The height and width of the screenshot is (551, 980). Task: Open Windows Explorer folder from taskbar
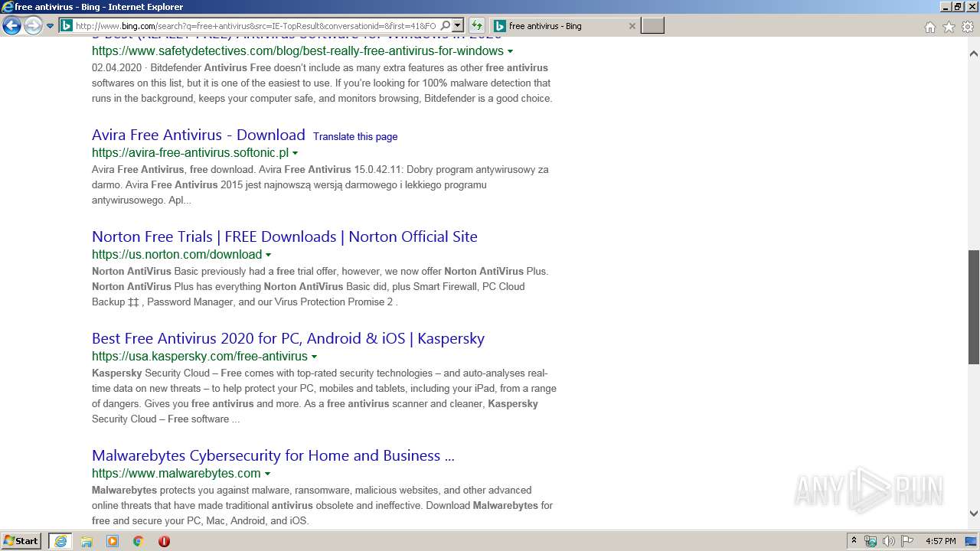[x=87, y=541]
